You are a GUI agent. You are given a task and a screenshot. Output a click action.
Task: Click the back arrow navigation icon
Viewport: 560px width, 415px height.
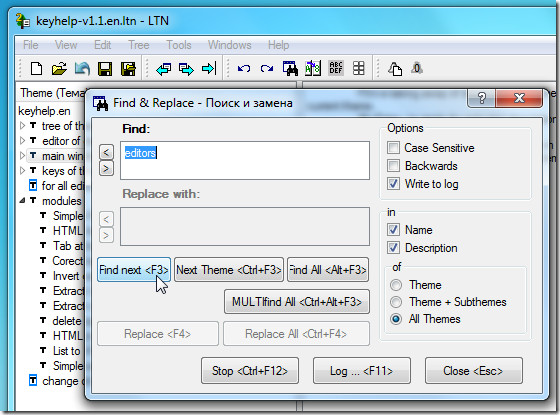[x=164, y=69]
